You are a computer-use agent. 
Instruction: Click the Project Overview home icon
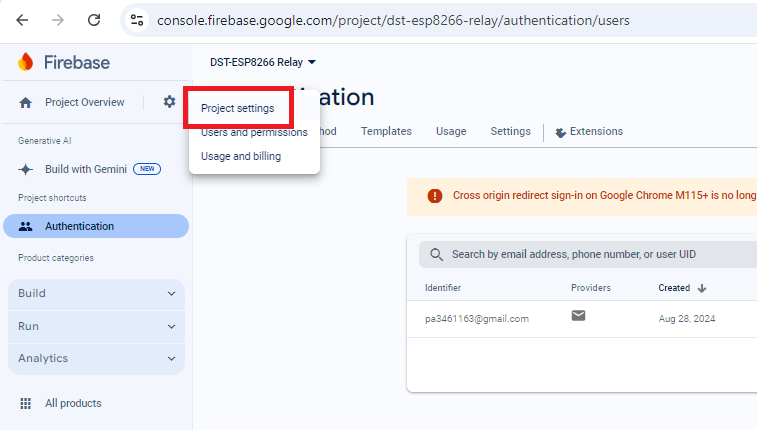pyautogui.click(x=26, y=102)
